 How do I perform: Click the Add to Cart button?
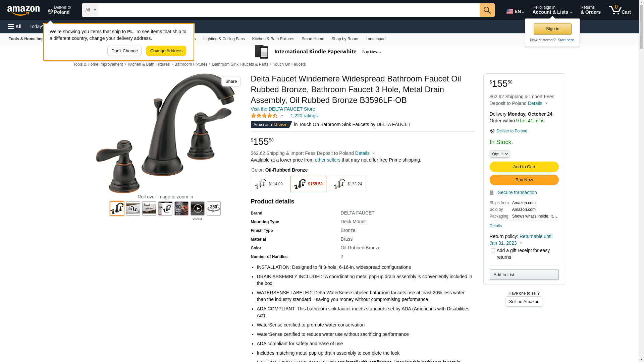click(x=524, y=167)
